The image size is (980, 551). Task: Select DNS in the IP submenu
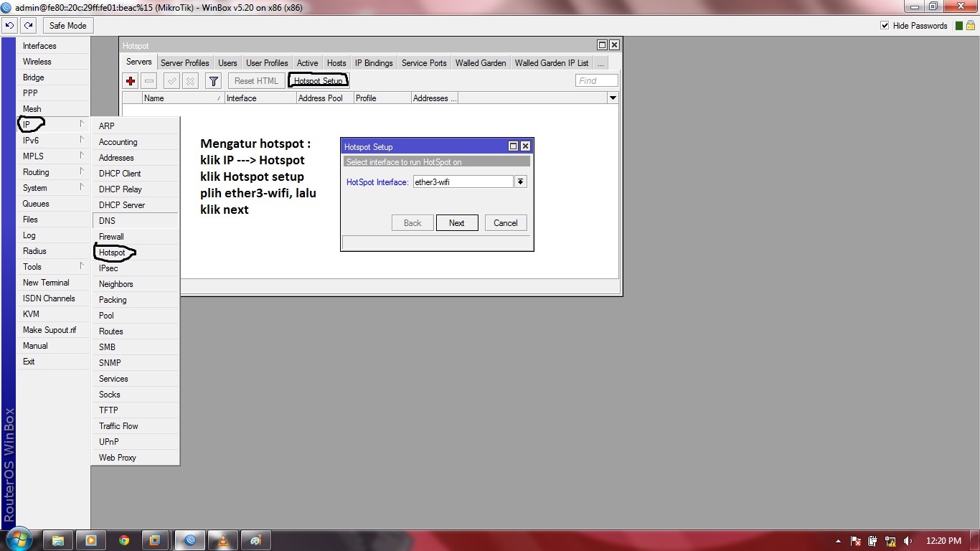[x=136, y=221]
